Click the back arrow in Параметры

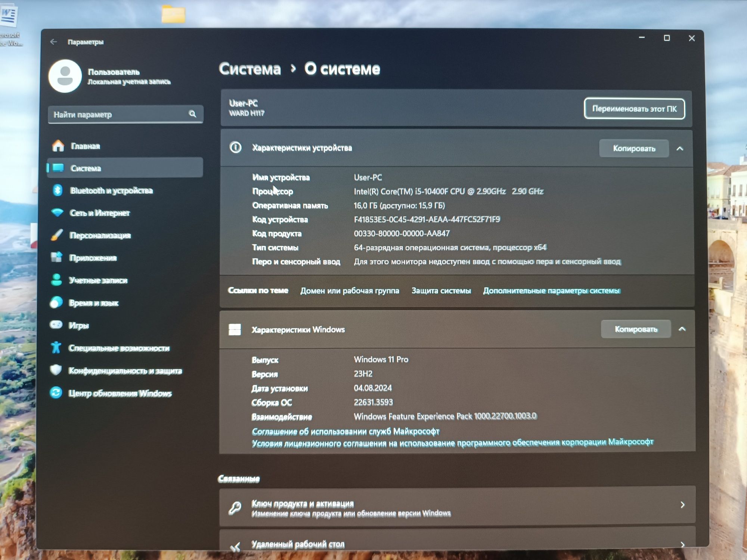[54, 42]
